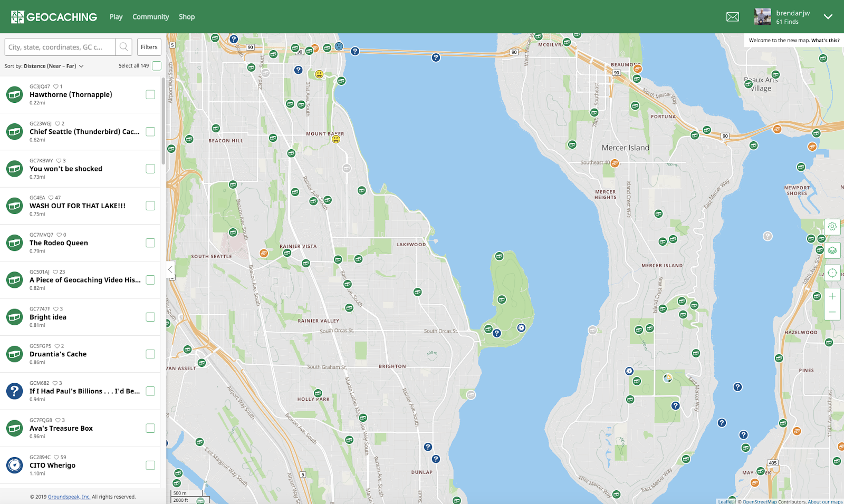Expand the user account menu chevron
844x504 pixels.
coord(828,17)
